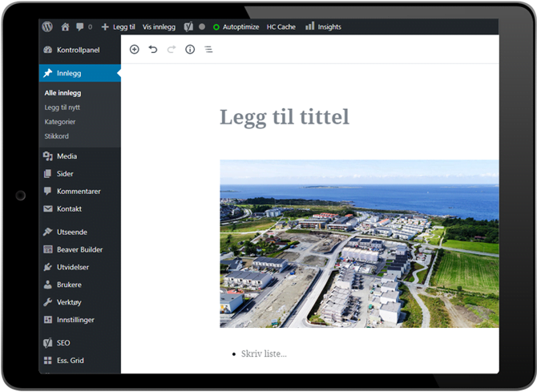Select the aerial coastal image block
Viewport: 537px width, 392px height.
coord(359,244)
